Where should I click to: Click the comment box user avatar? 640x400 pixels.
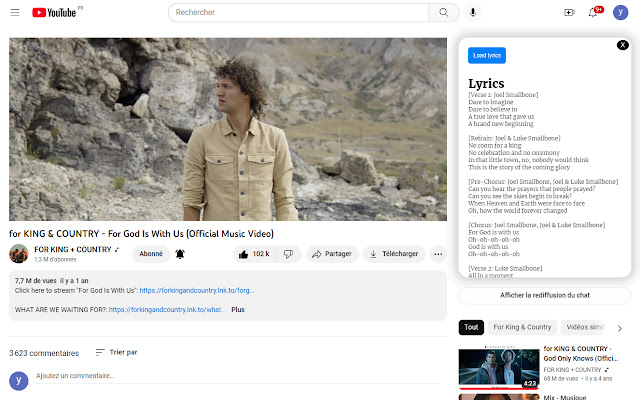pyautogui.click(x=19, y=380)
